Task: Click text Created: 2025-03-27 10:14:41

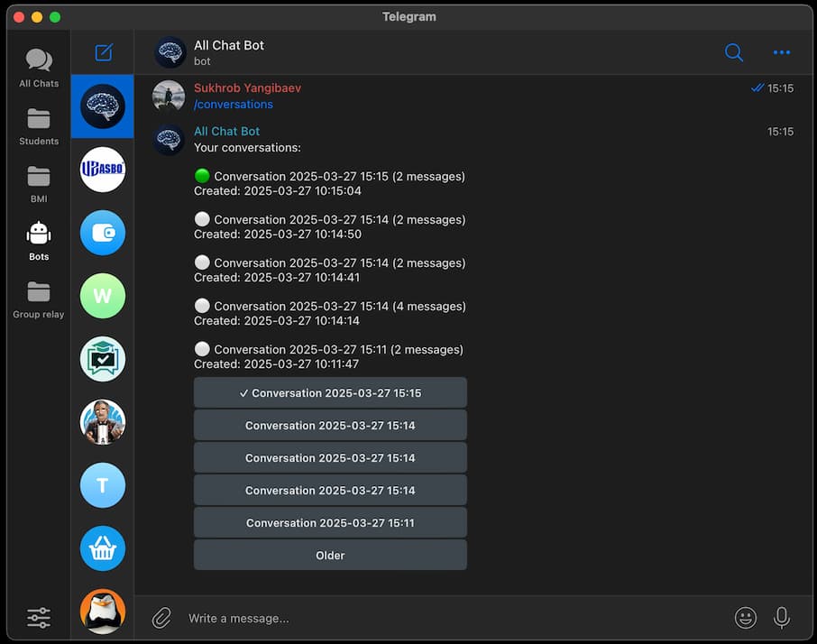Action: point(277,277)
